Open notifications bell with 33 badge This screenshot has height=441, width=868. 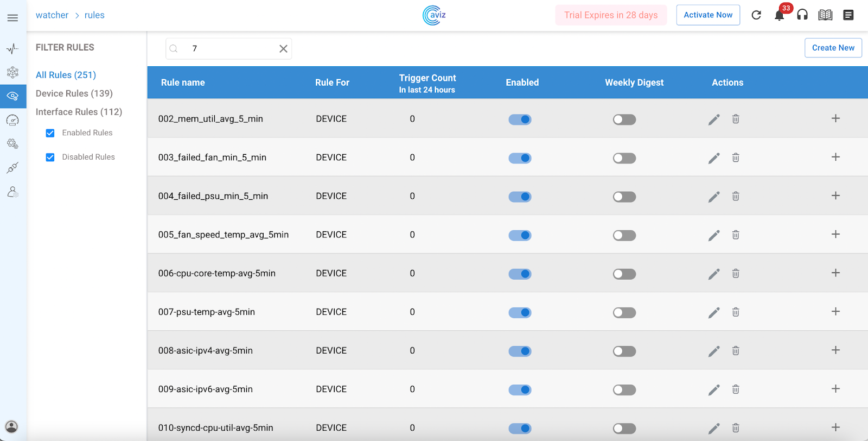[780, 15]
